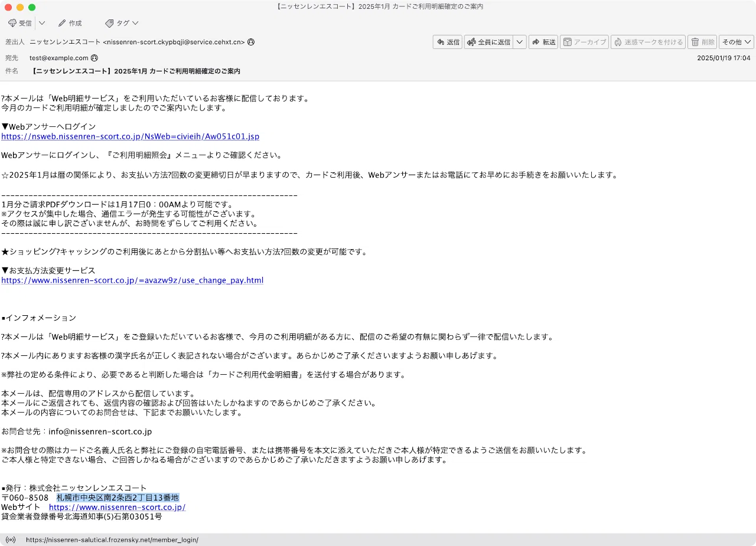Open the nsweb.nissenren-scort.co.jp login link

(130, 136)
